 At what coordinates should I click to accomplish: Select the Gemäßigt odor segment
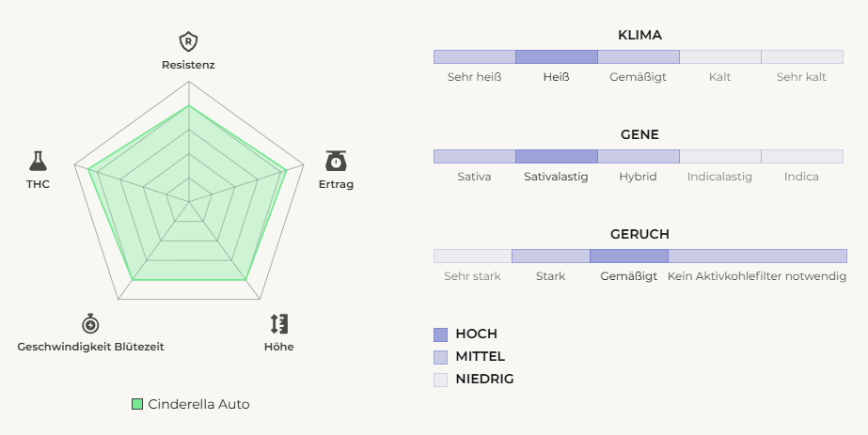click(x=628, y=256)
